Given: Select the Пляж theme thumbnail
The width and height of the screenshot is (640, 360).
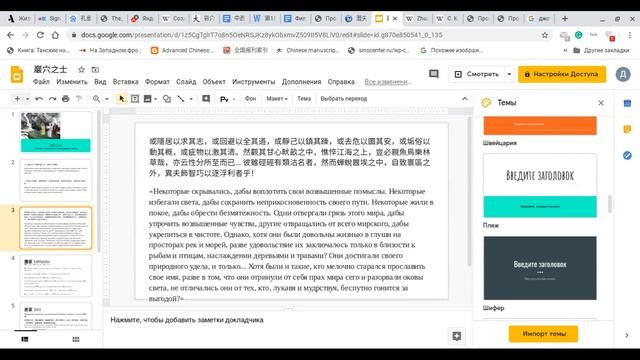Looking at the screenshot, I should (x=540, y=185).
